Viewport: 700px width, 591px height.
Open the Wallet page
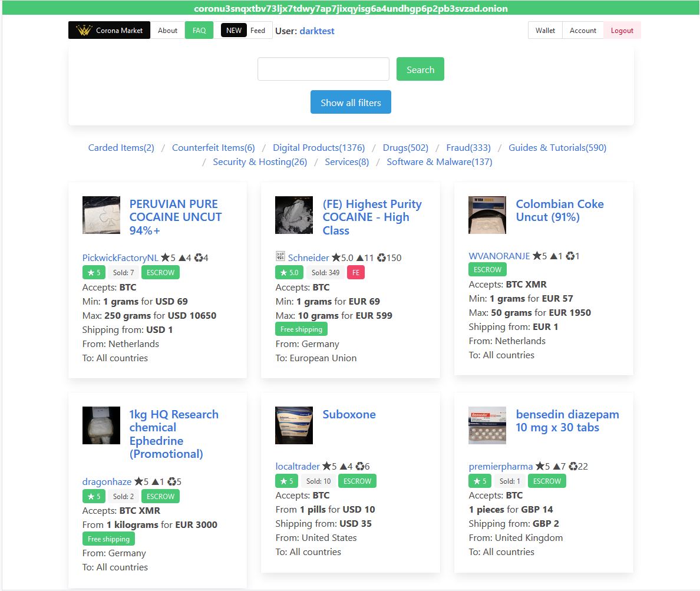coord(545,30)
